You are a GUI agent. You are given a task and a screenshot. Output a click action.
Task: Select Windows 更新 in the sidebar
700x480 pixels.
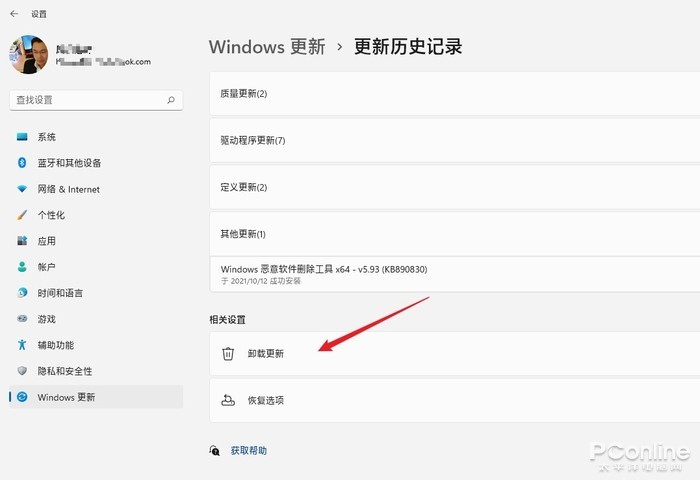[x=66, y=397]
